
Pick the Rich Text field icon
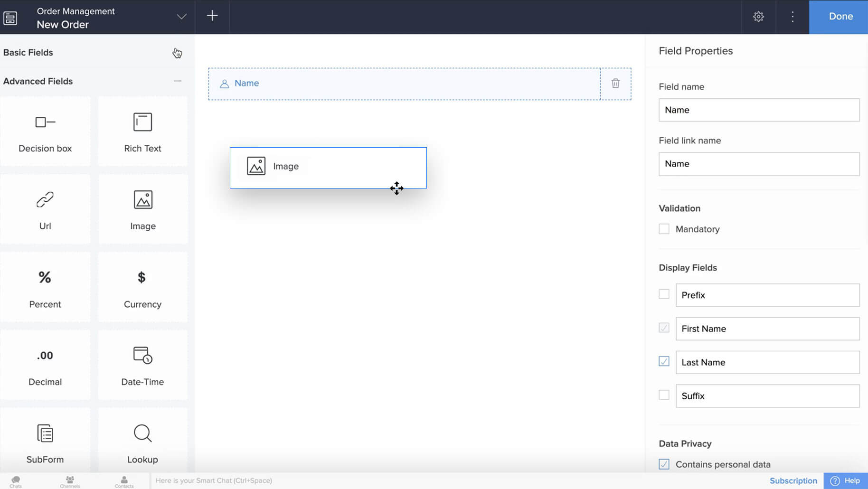coord(142,122)
